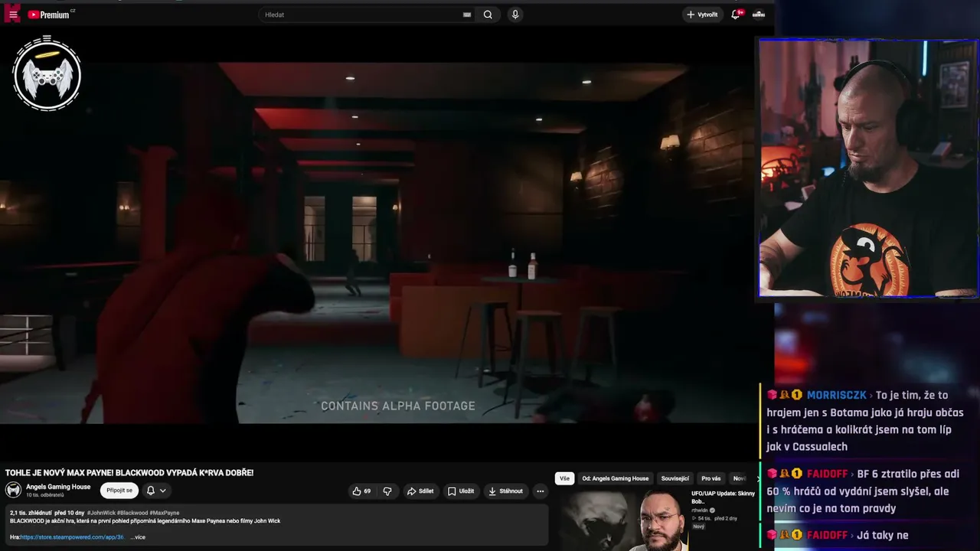Open the on-screen keyboard in search box
The height and width of the screenshot is (551, 980).
click(467, 15)
